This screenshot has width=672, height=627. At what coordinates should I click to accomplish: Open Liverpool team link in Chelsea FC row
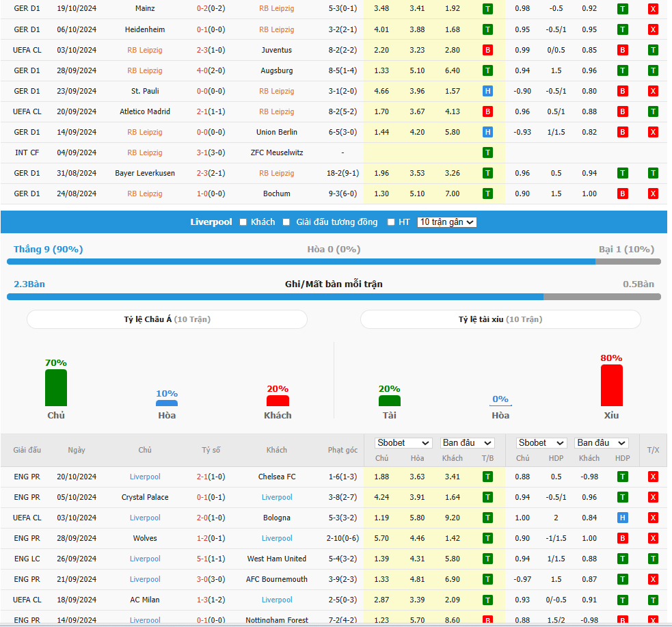145,477
